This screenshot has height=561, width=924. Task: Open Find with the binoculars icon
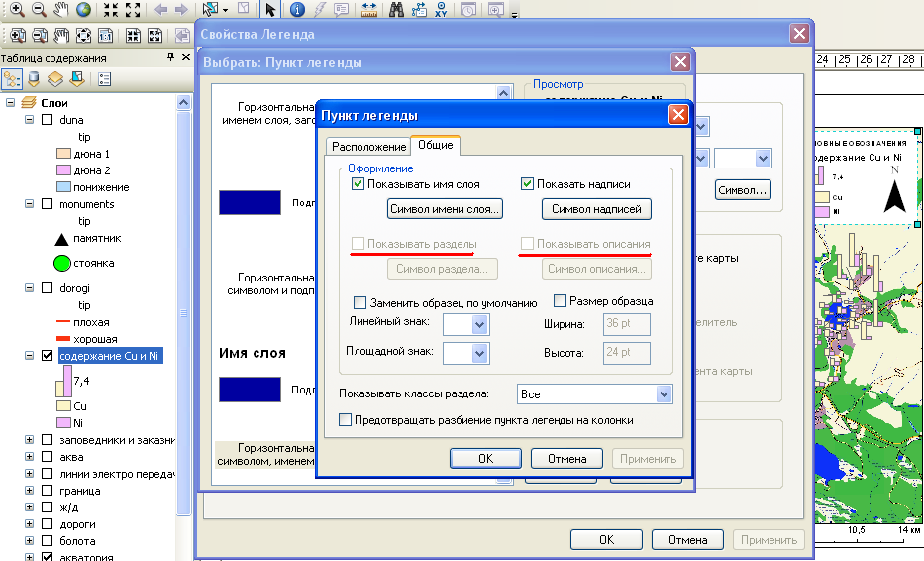pos(396,10)
